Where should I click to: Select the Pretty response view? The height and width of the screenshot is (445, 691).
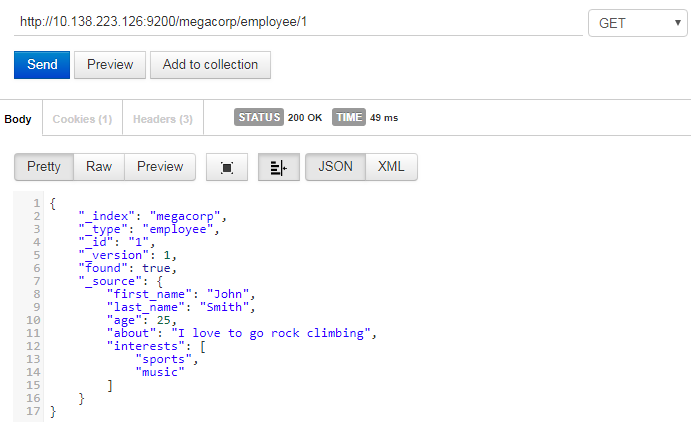point(44,167)
